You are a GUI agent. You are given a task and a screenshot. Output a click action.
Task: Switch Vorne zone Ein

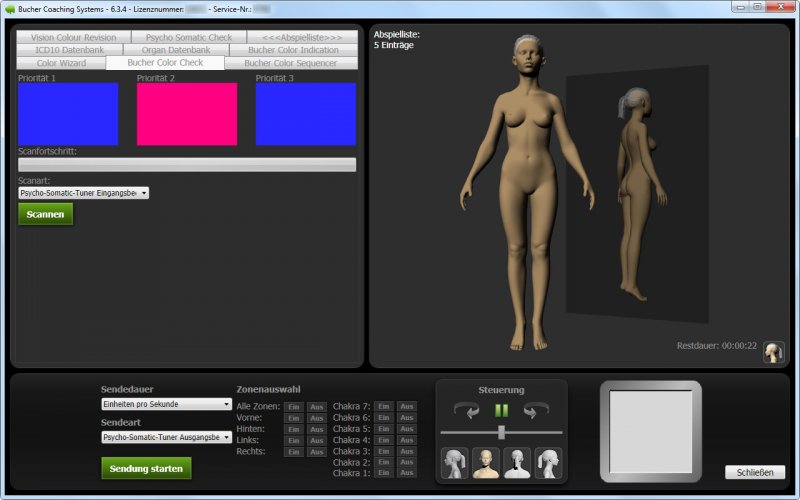coord(294,418)
